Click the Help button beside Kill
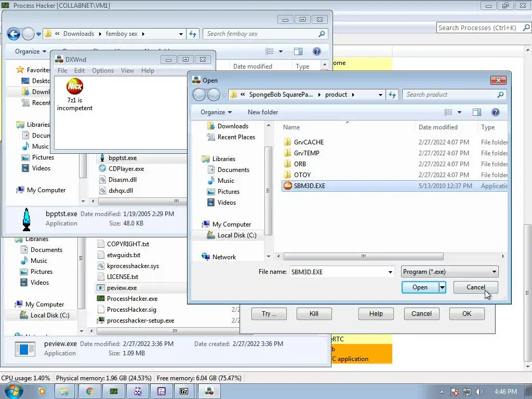Viewport: 532px width, 399px height. (x=376, y=313)
